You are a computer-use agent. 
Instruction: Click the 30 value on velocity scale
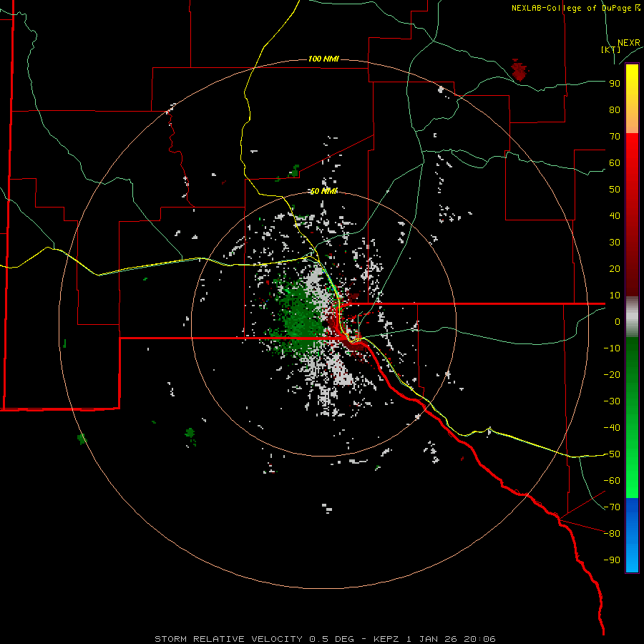pyautogui.click(x=615, y=243)
